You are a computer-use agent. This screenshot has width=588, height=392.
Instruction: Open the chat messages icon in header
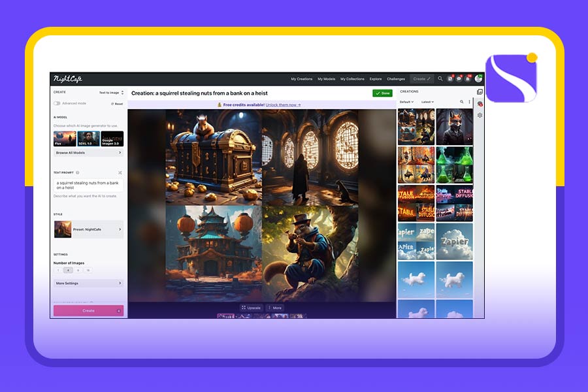click(459, 78)
